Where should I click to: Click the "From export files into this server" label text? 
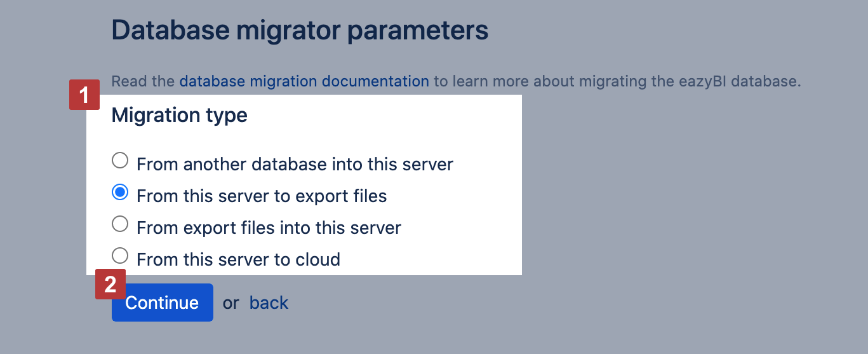(269, 228)
